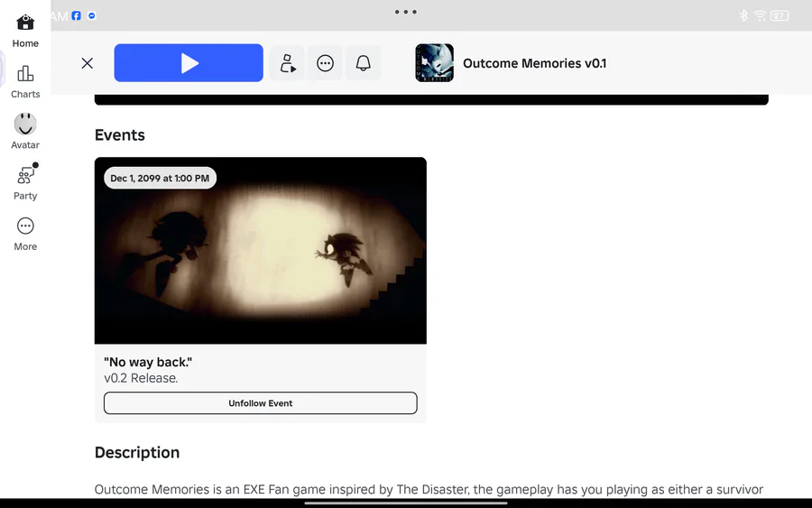Screen dimensions: 812x508
Task: Click the Dec 1, 2099 date badge
Action: (160, 178)
